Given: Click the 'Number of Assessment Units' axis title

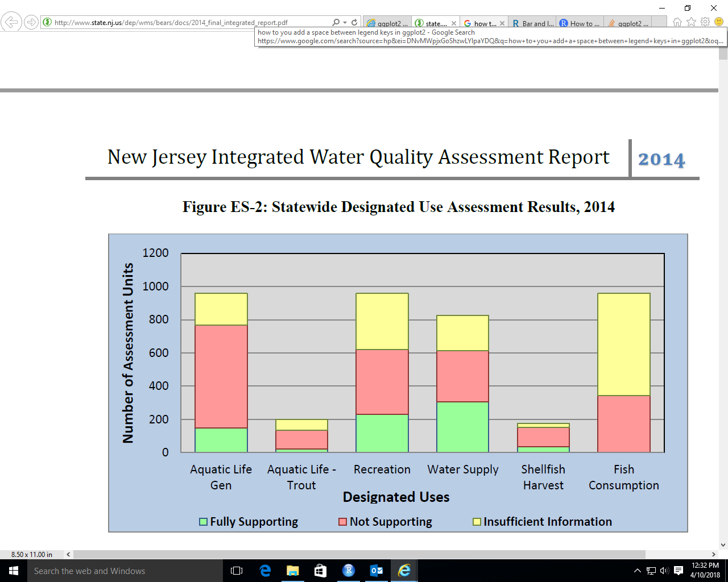Looking at the screenshot, I should coord(129,353).
